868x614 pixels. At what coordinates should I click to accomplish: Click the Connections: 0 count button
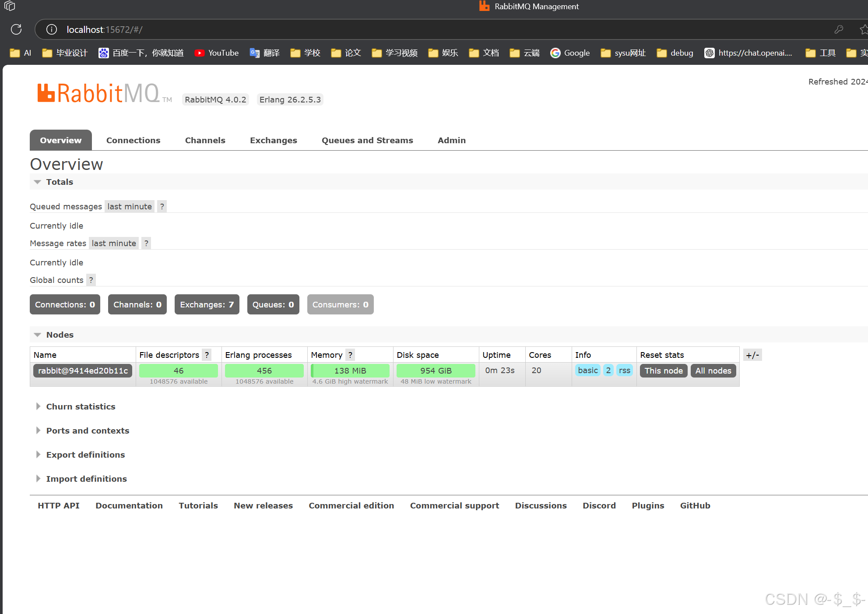click(x=65, y=304)
